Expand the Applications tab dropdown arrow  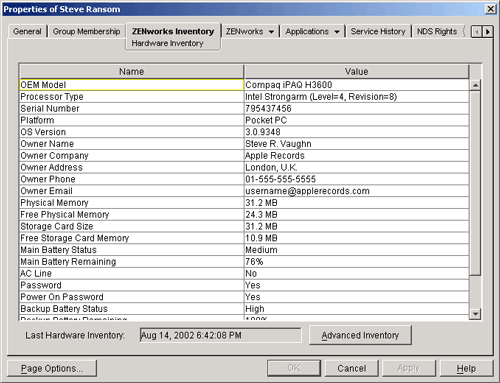coord(337,32)
